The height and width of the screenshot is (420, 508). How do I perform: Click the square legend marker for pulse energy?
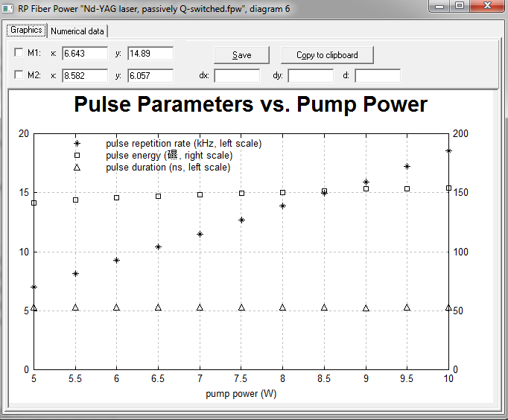pos(76,156)
